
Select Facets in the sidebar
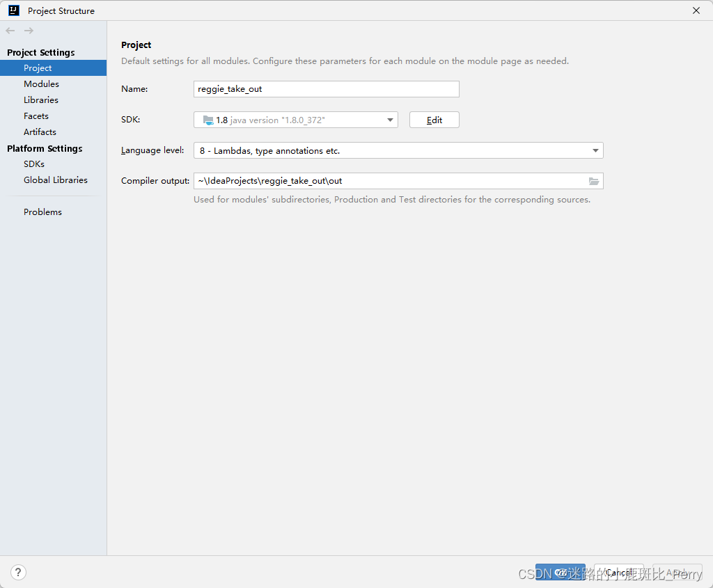point(36,116)
